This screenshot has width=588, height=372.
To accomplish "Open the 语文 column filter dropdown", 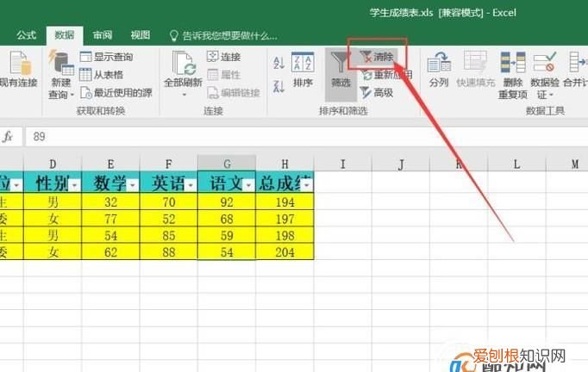I will (x=249, y=185).
